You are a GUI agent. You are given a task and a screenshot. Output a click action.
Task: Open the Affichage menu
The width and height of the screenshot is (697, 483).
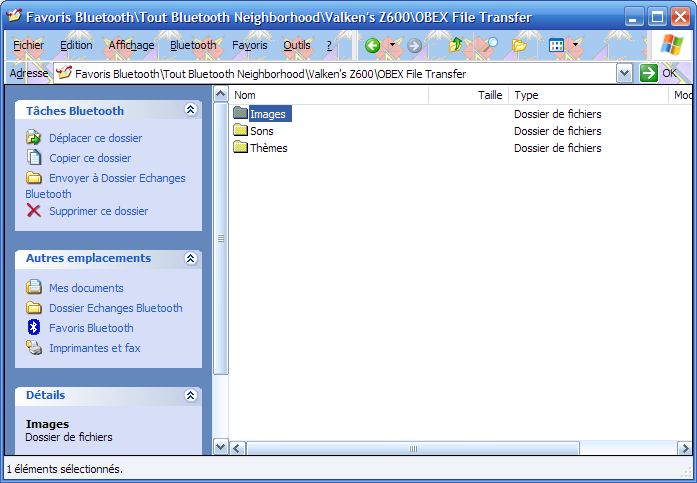tap(131, 45)
